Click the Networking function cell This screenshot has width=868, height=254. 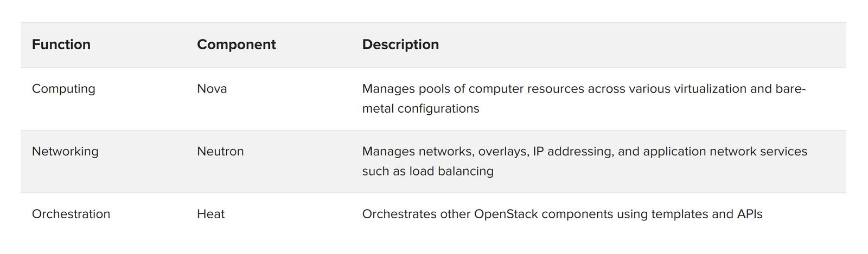point(65,152)
